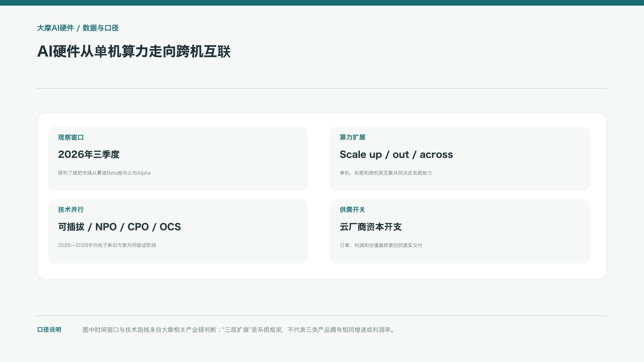Click the text 单机、机柜和跨机房互联共同决定系统能力

coord(386,173)
